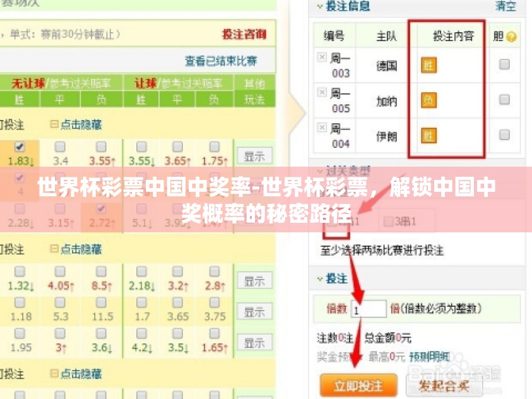Remove the 周一 004 伊朗 bet row
Viewport: 532px width, 399px height.
pos(322,128)
